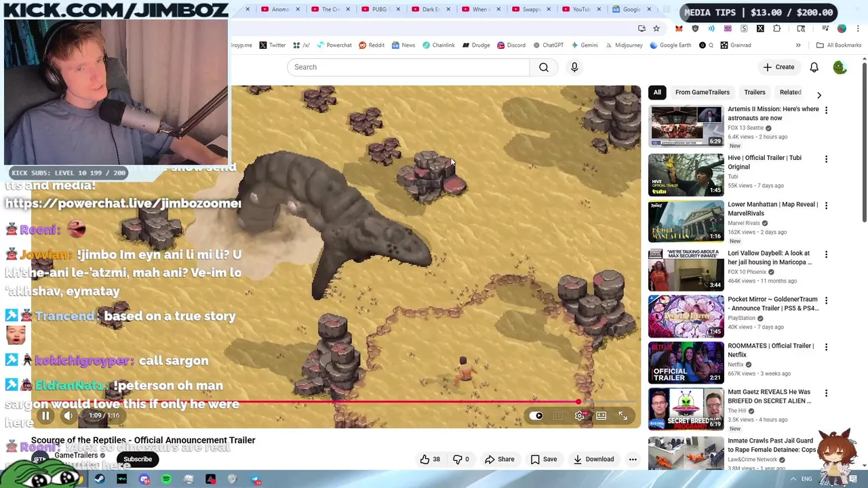Click the page vertical scrollbar
The width and height of the screenshot is (868, 488).
(x=864, y=142)
